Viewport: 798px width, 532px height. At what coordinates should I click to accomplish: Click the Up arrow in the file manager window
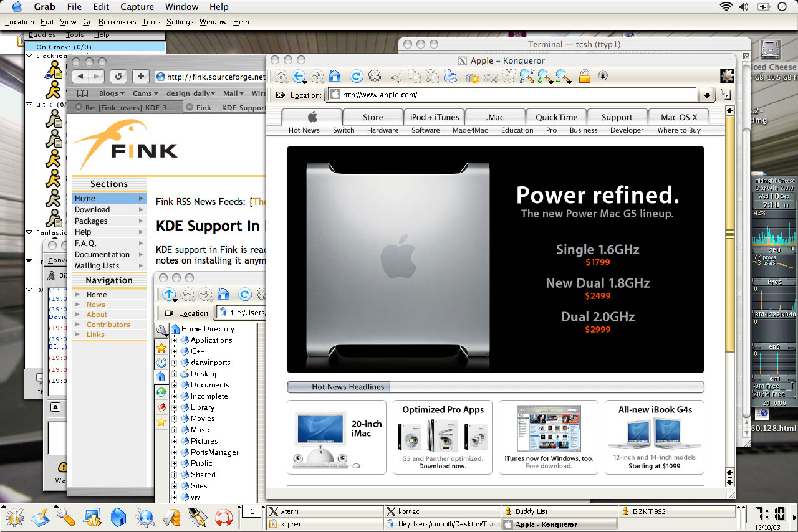coord(170,295)
